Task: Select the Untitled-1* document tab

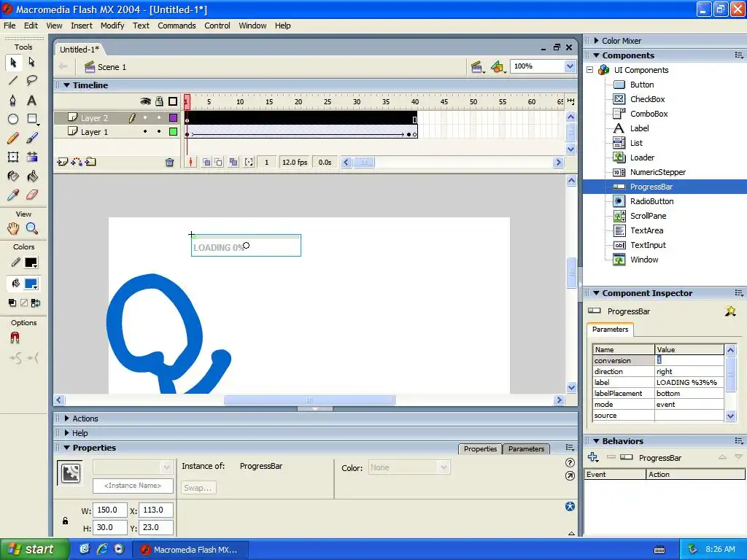Action: coord(80,50)
